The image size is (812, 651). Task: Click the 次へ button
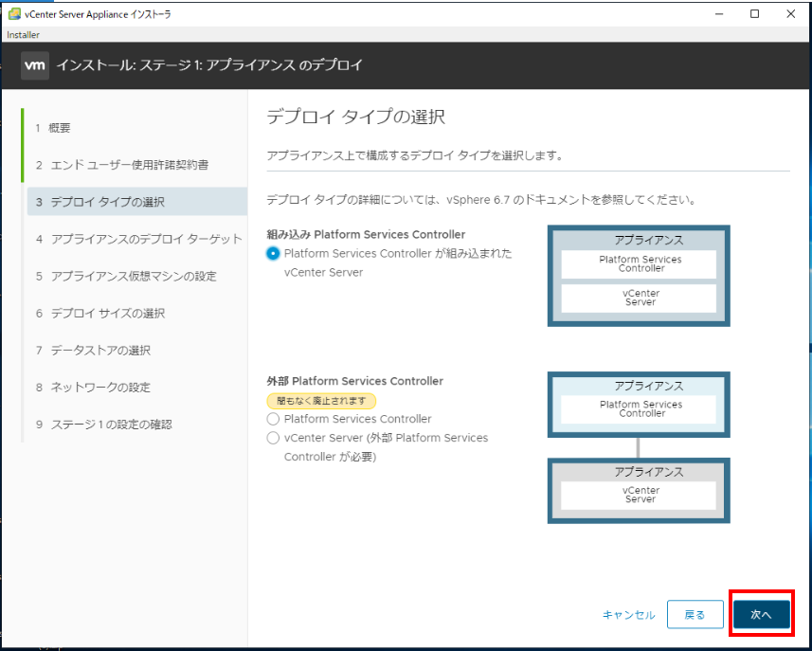(761, 614)
